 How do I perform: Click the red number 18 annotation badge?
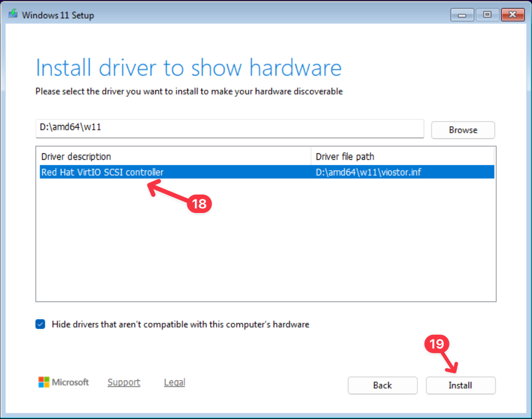click(200, 204)
